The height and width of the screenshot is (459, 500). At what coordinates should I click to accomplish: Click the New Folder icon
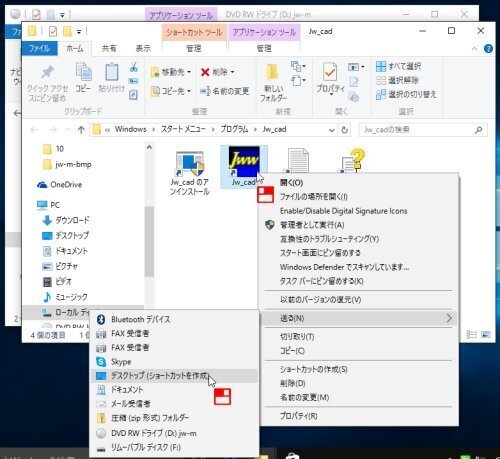[x=273, y=71]
